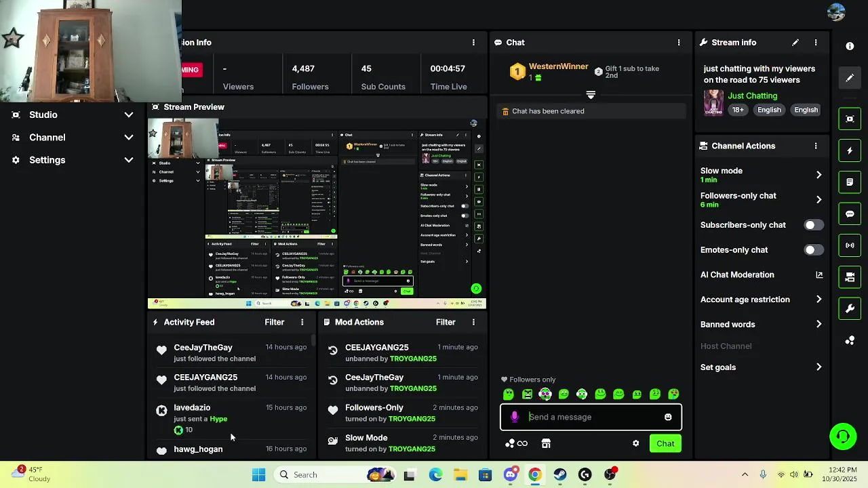
Task: Open the green headset support bubble
Action: click(843, 436)
